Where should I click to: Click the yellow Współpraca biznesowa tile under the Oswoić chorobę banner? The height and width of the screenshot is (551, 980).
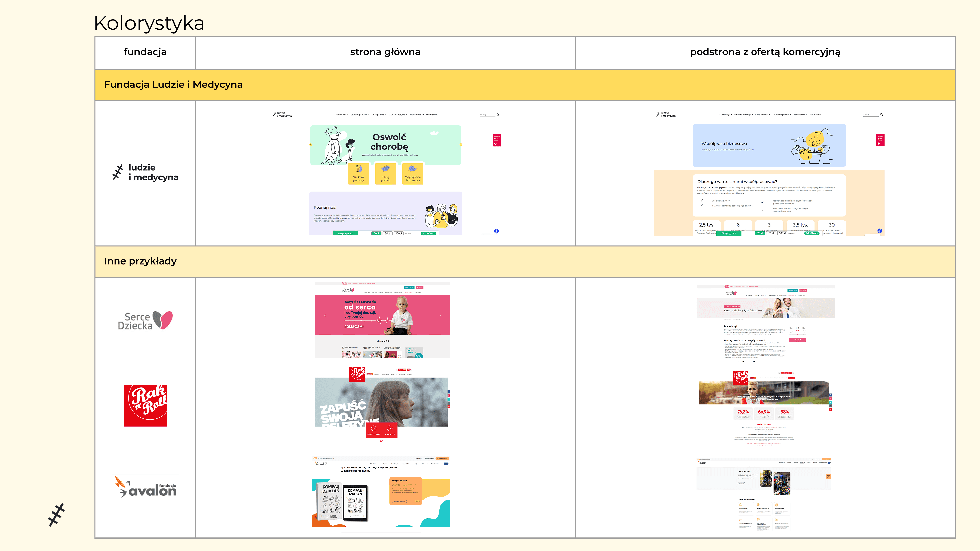pos(412,174)
